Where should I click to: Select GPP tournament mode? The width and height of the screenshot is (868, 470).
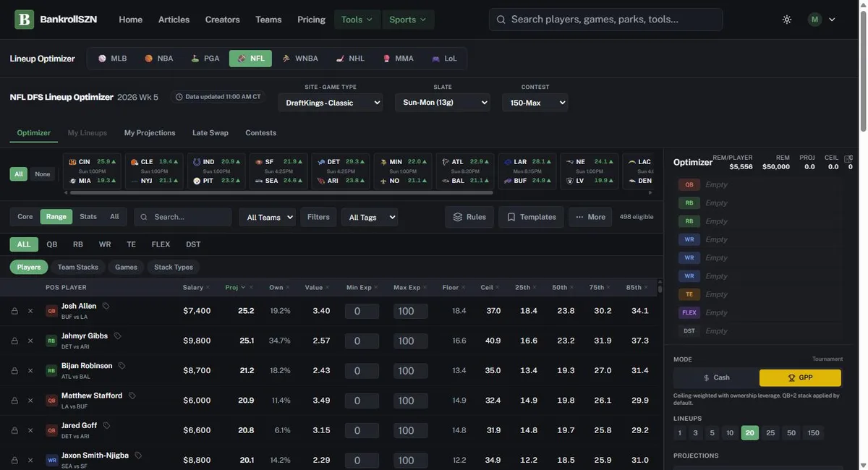click(800, 377)
